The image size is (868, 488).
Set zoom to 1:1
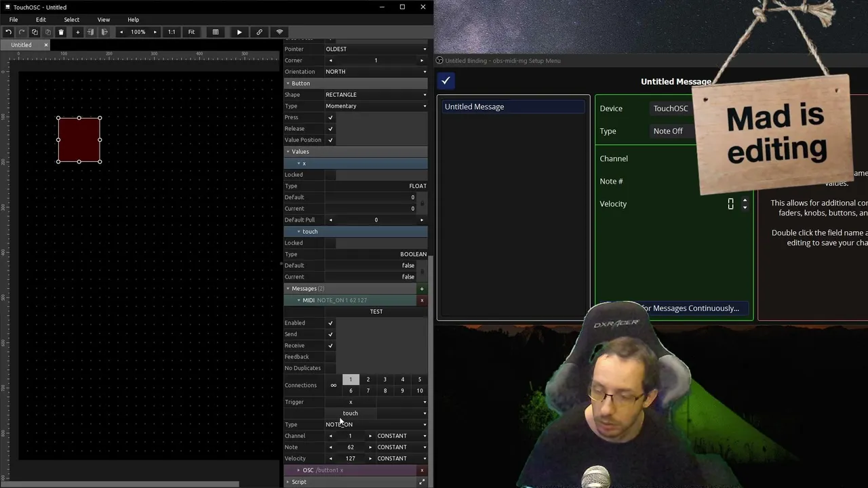click(x=172, y=32)
